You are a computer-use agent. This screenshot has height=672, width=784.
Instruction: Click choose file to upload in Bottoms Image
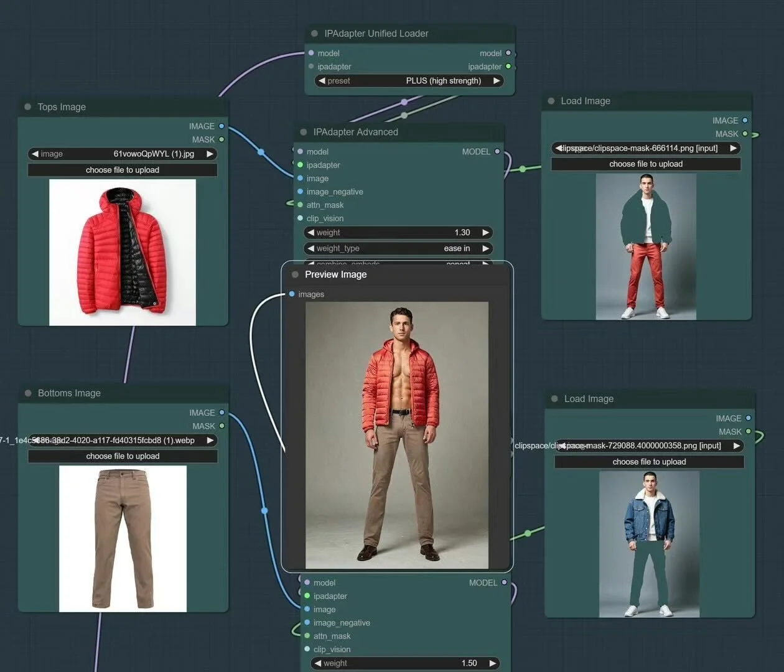tap(123, 456)
